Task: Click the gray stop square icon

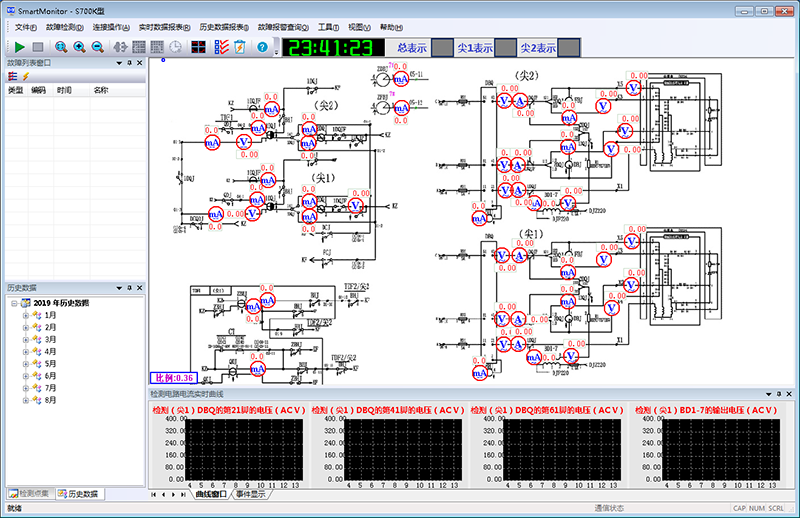Action: pyautogui.click(x=38, y=47)
